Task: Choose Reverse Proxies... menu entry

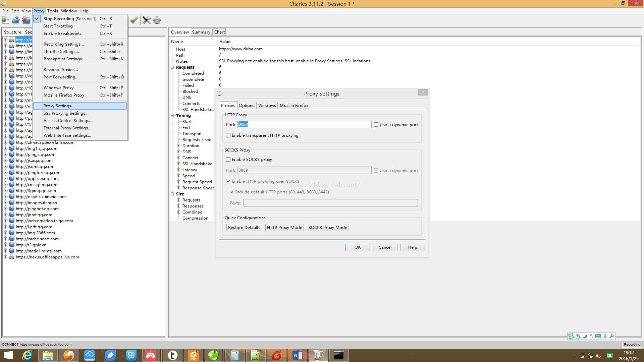Action: click(x=80, y=70)
